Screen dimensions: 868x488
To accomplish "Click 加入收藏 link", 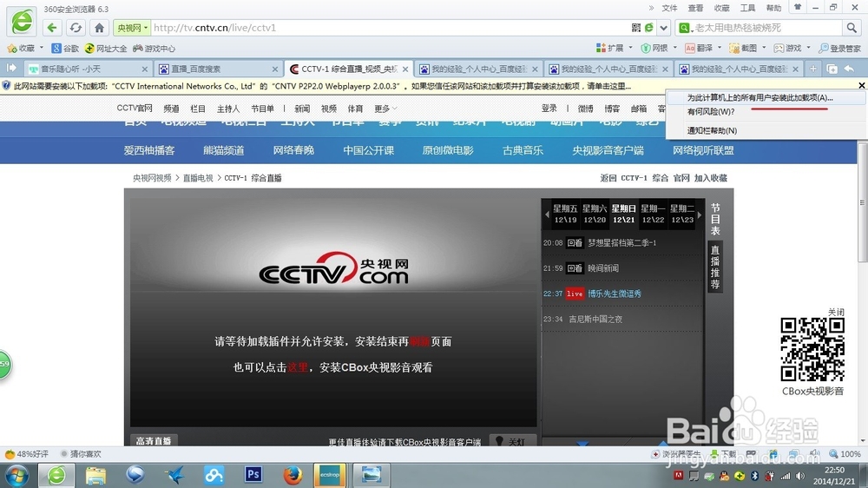I will (x=711, y=178).
